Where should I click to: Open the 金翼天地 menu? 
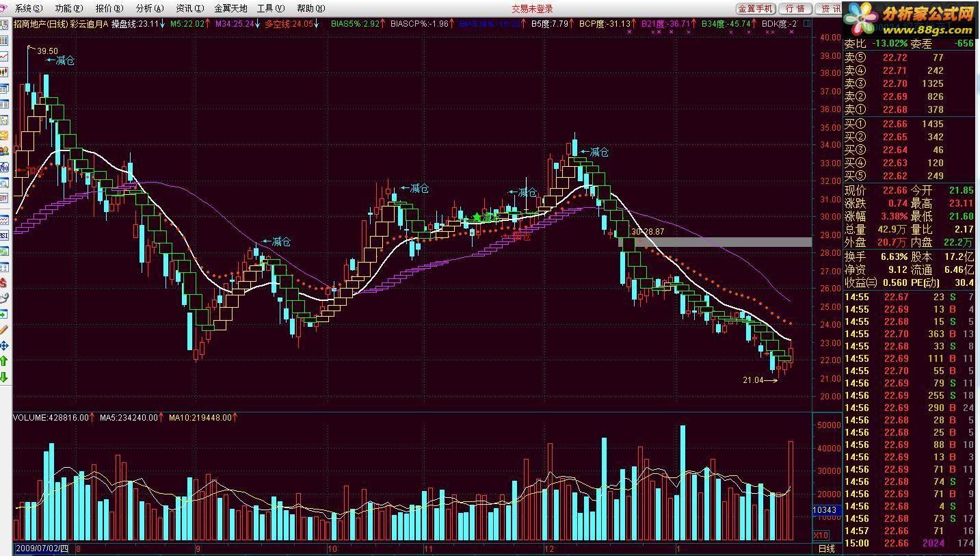coord(230,8)
